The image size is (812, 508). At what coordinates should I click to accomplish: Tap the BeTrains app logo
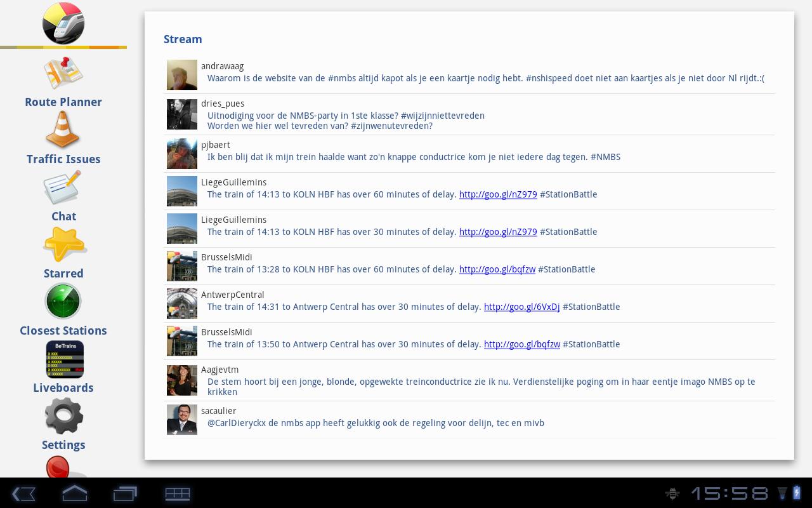(x=63, y=23)
